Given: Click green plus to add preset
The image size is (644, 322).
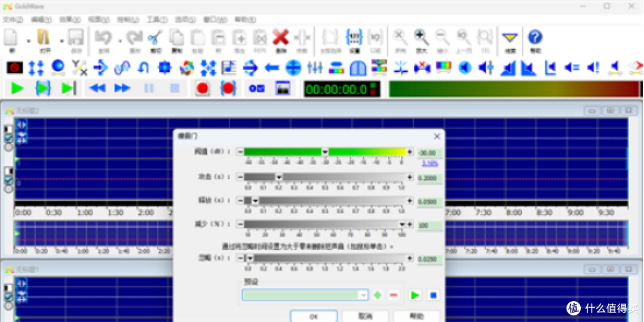Looking at the screenshot, I should [377, 295].
